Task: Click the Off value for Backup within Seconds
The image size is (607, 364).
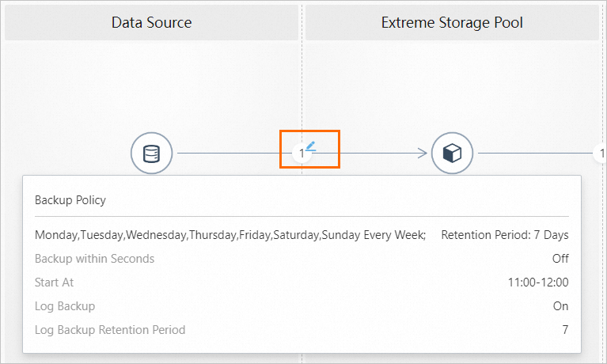Action: pyautogui.click(x=560, y=259)
